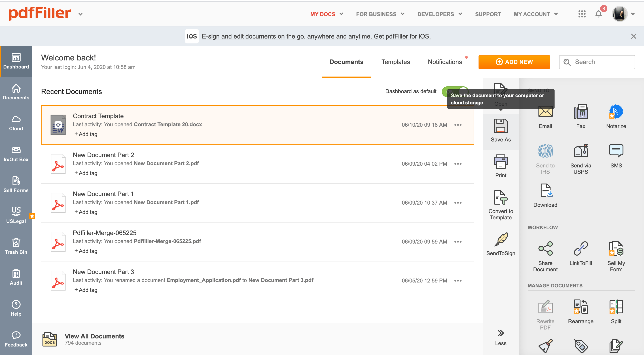Screen dimensions: 644x355
Task: Click the Notarize icon
Action: [616, 111]
